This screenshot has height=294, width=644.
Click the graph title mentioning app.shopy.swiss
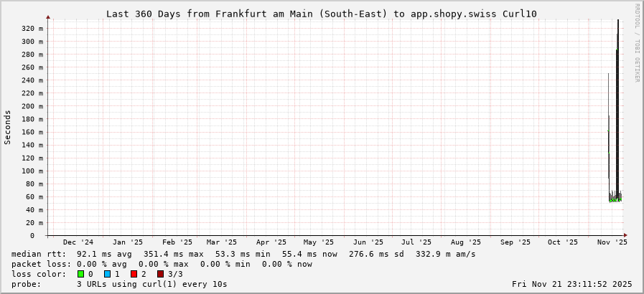[321, 14]
